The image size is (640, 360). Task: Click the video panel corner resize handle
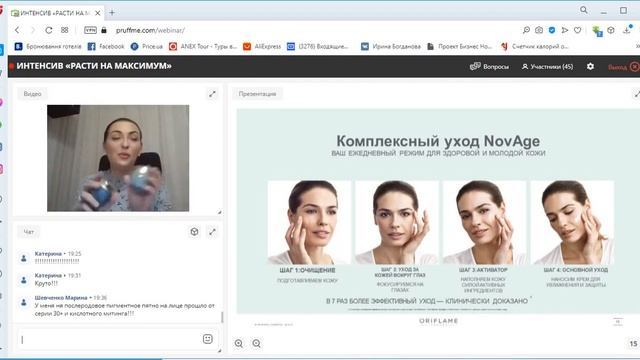(220, 212)
